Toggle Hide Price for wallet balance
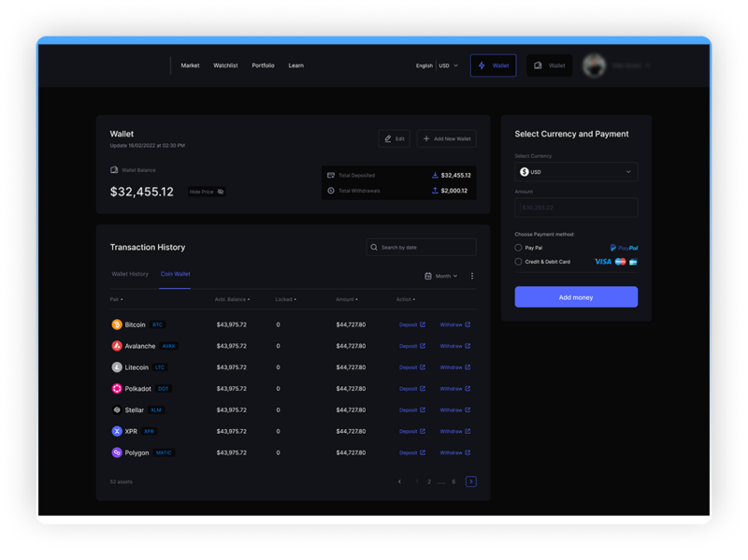 click(207, 192)
